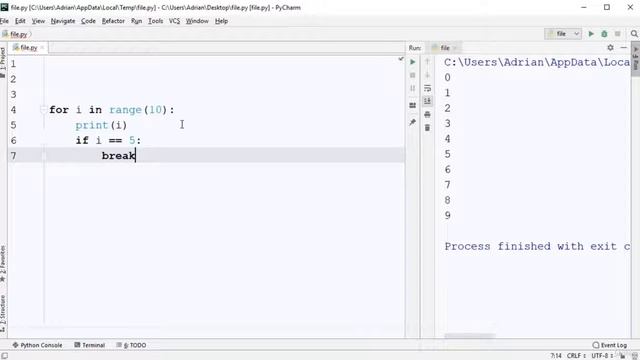Open the Python Console tool window

pos(37,345)
